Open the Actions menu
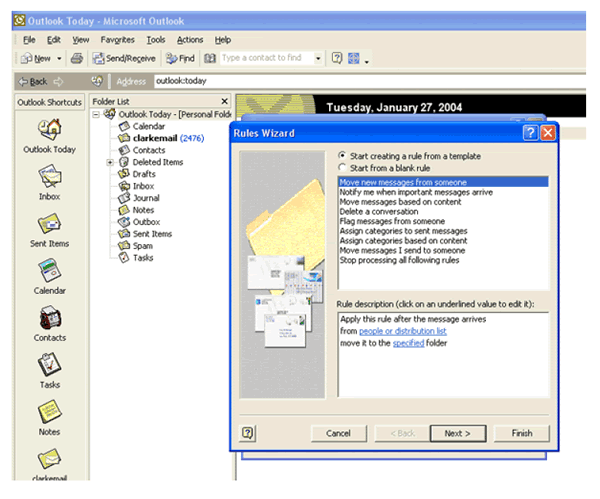This screenshot has width=600, height=499. (190, 40)
